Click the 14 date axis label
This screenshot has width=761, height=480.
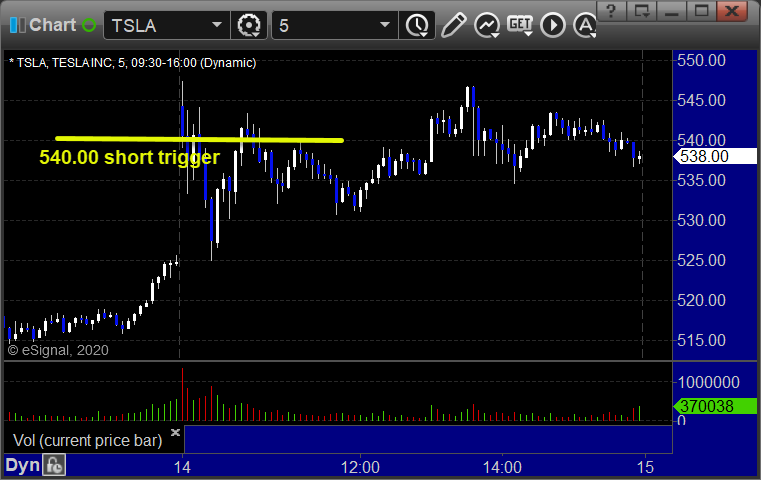pyautogui.click(x=182, y=467)
